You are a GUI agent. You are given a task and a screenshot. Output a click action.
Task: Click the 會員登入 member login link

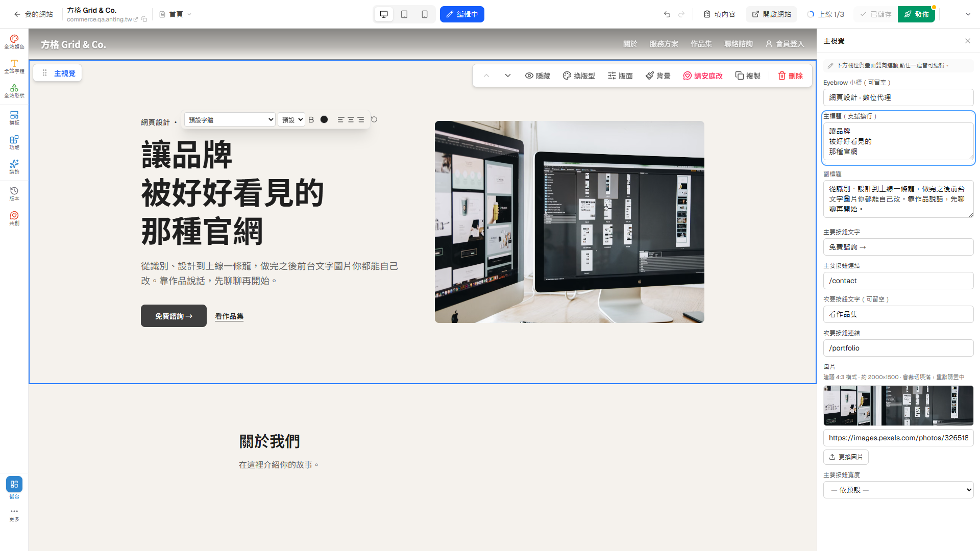(x=785, y=44)
